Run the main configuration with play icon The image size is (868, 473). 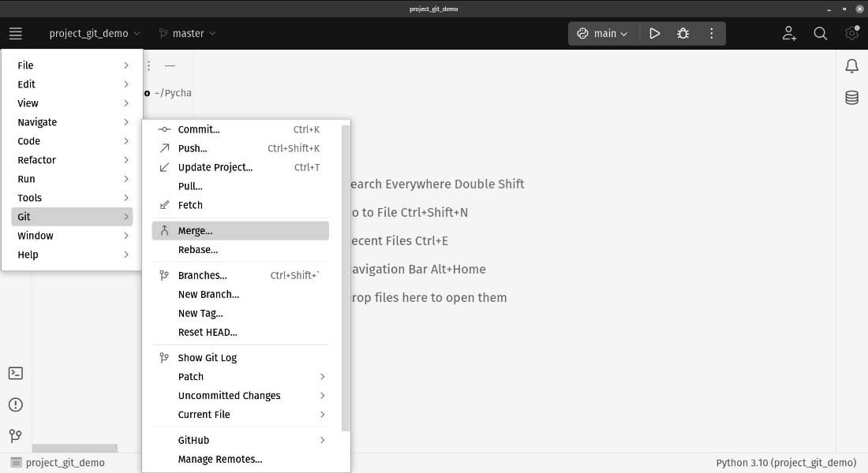click(x=654, y=34)
